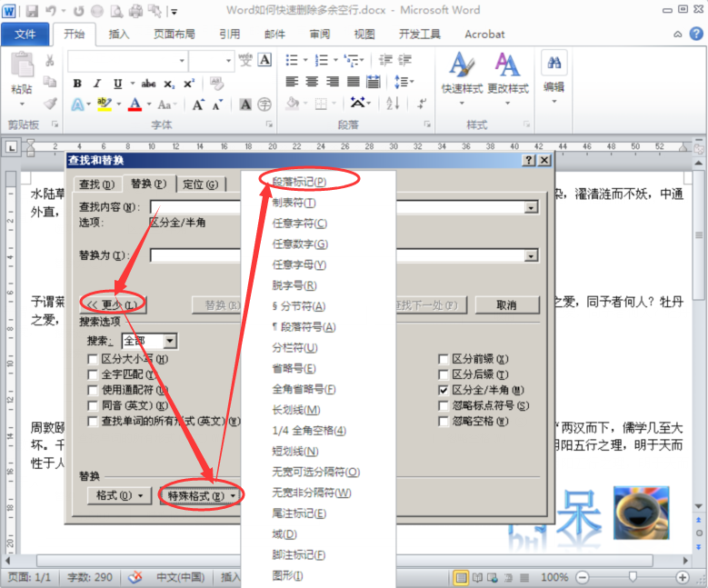Open the font name dropdown
708x588 pixels.
[x=182, y=61]
